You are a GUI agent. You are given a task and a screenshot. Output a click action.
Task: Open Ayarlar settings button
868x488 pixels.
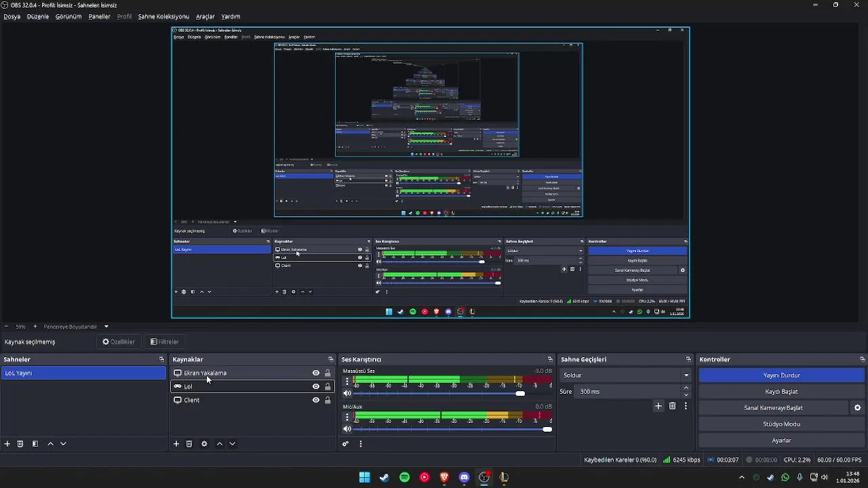(782, 441)
